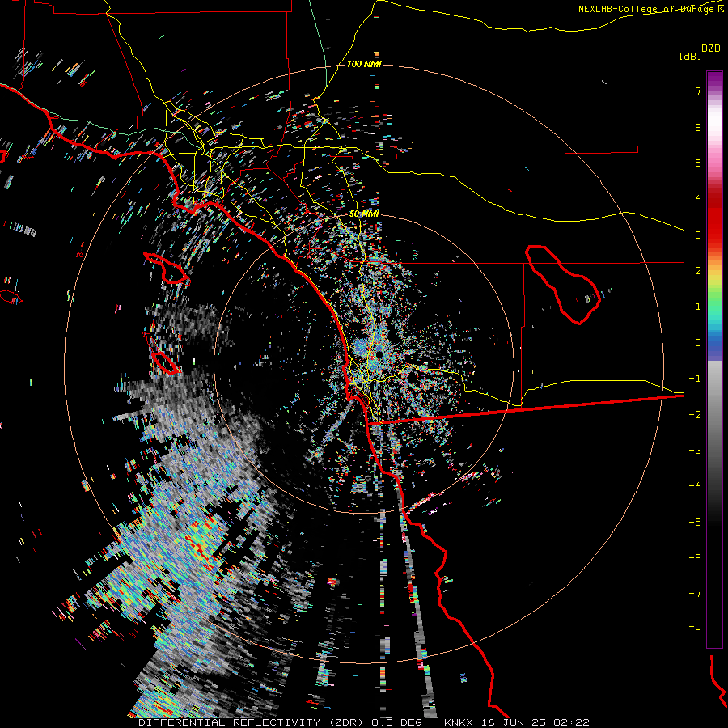This screenshot has width=728, height=728.
Task: Click the -1 value on the color scale
Action: point(695,379)
